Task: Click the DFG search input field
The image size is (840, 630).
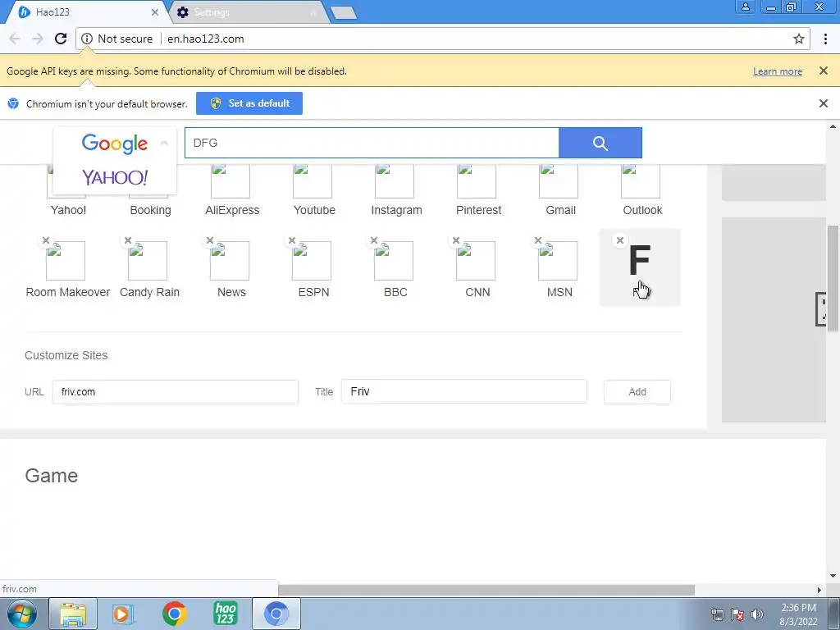Action: (372, 143)
